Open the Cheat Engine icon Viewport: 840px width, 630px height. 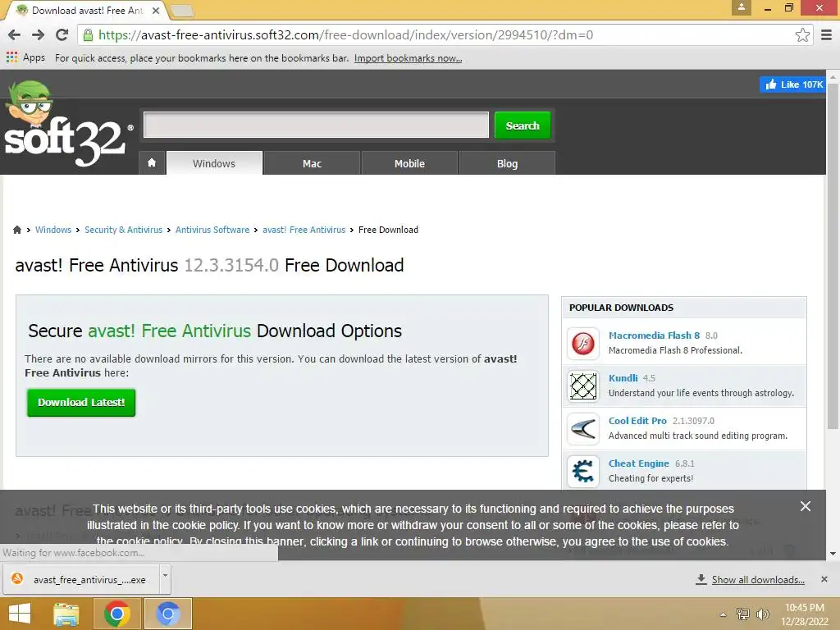(x=583, y=472)
